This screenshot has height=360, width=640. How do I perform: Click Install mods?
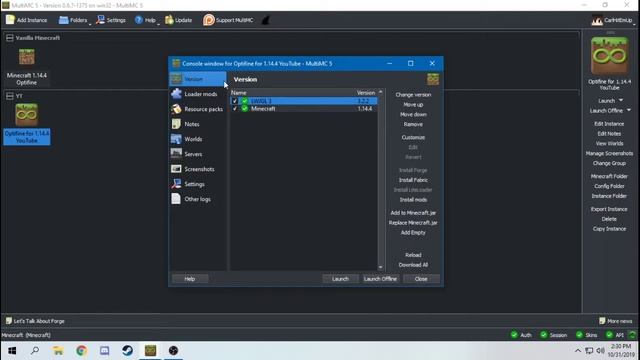(413, 200)
